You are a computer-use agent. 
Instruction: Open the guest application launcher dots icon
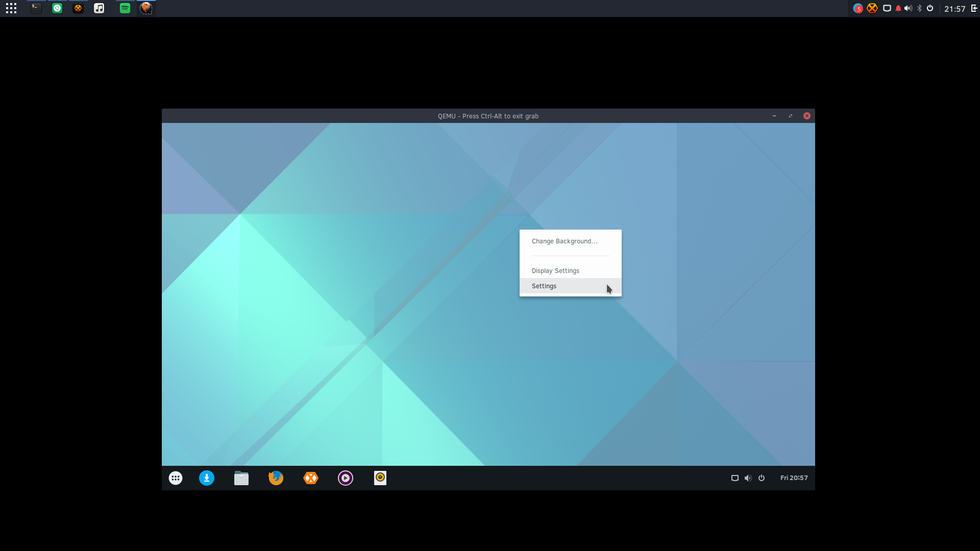176,478
